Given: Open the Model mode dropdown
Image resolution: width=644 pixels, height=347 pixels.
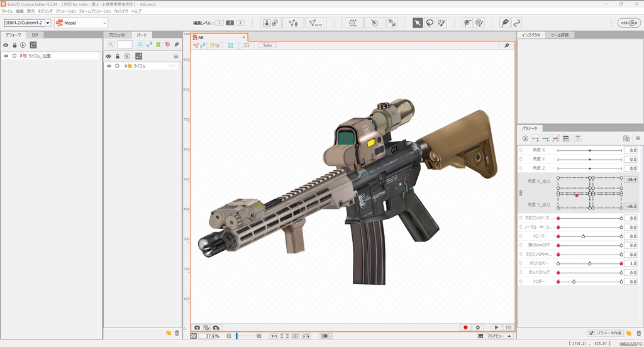Looking at the screenshot, I should click(80, 23).
